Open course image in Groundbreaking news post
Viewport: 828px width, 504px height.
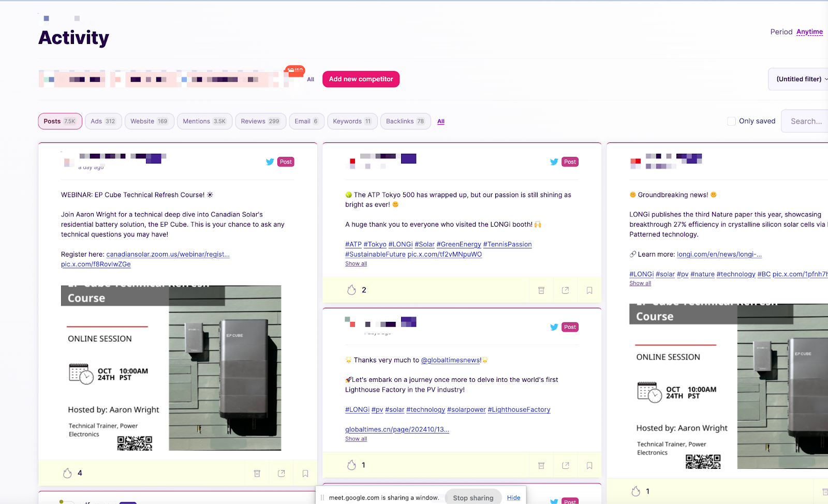pyautogui.click(x=729, y=387)
